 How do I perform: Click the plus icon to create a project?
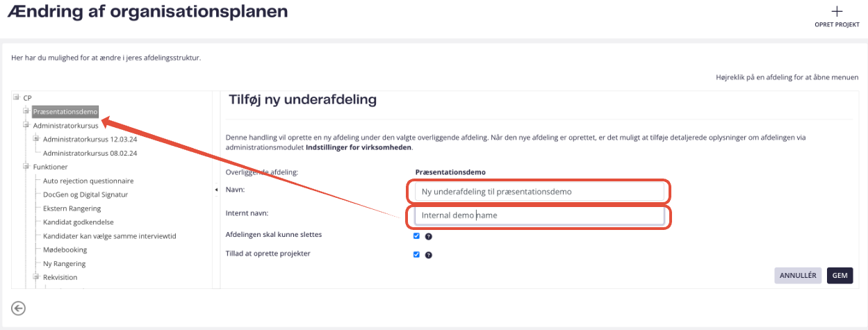[837, 11]
